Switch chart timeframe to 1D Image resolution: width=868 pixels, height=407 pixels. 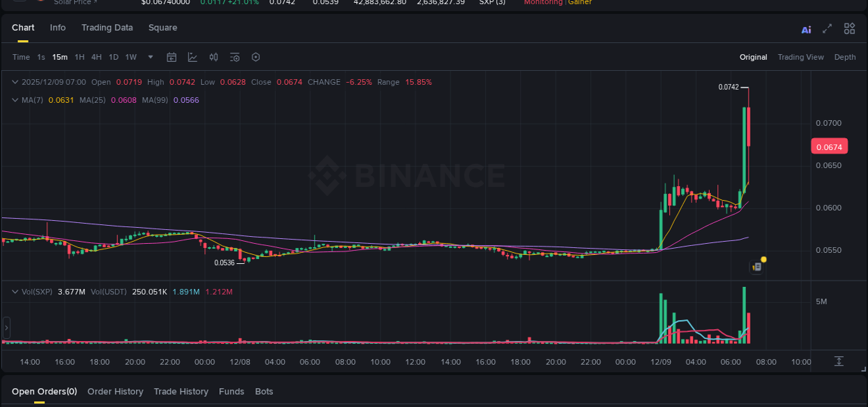(x=113, y=57)
